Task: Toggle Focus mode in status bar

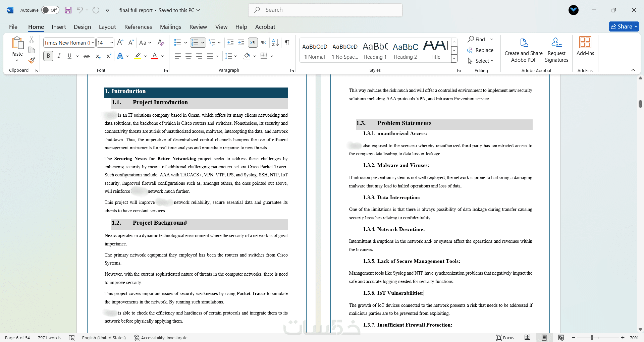Action: pos(505,338)
